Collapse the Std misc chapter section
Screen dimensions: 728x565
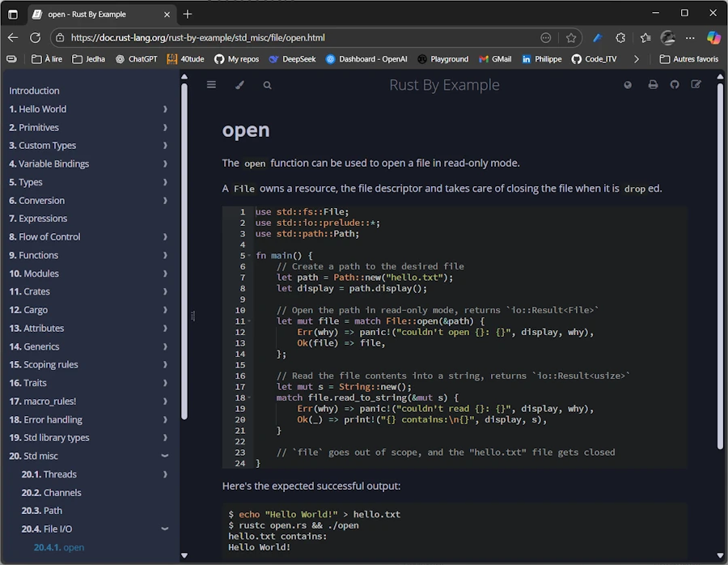tap(165, 457)
